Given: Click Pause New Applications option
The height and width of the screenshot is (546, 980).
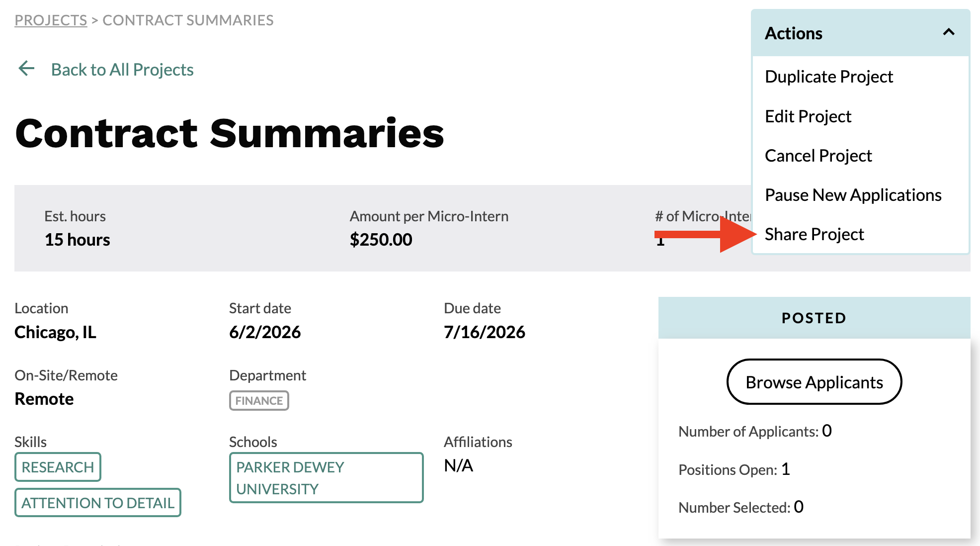Looking at the screenshot, I should (x=853, y=195).
